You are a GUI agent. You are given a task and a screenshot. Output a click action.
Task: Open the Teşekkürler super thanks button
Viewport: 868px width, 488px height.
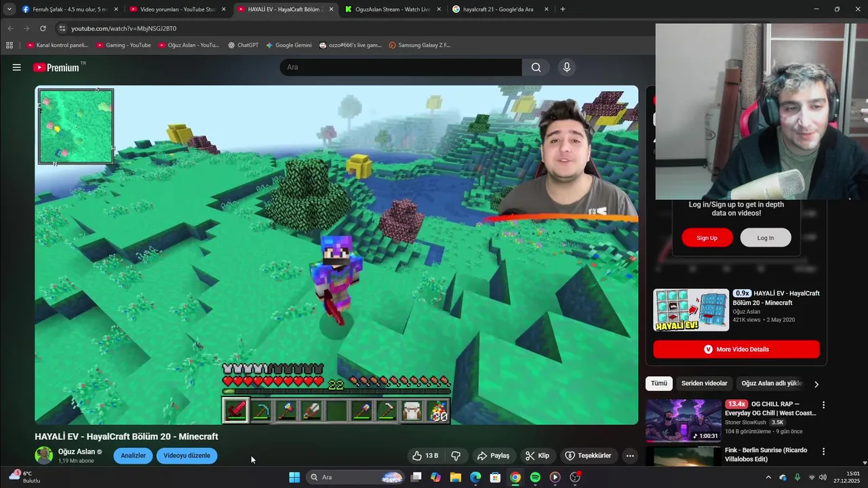coord(588,455)
